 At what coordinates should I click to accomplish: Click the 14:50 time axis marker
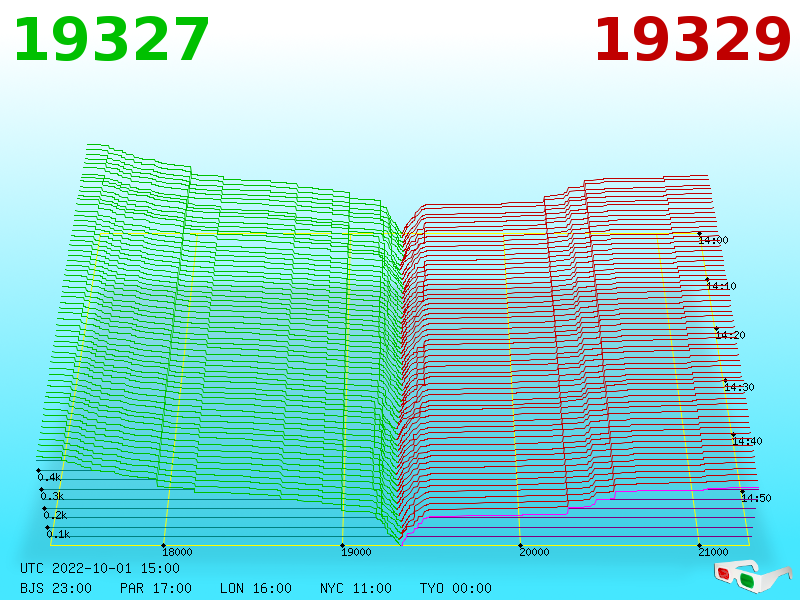pyautogui.click(x=756, y=498)
